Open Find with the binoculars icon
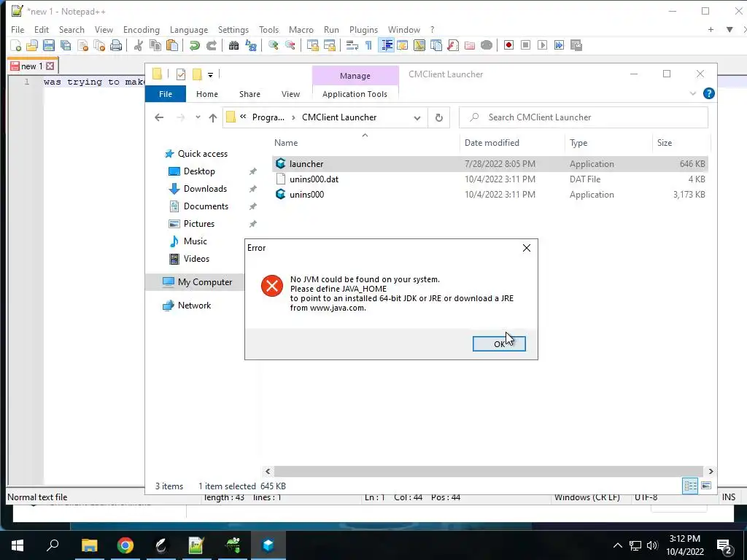Screen dimensions: 747x560 (x=234, y=45)
